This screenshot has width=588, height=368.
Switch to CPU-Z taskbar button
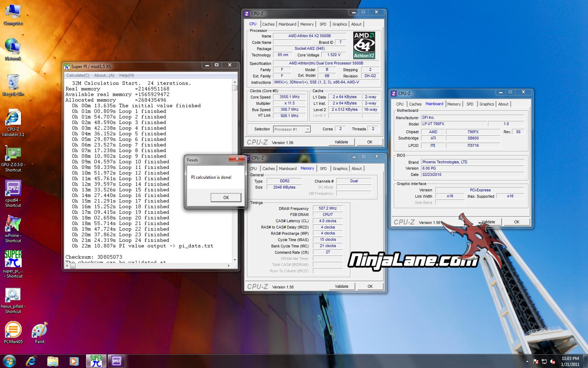(116, 361)
